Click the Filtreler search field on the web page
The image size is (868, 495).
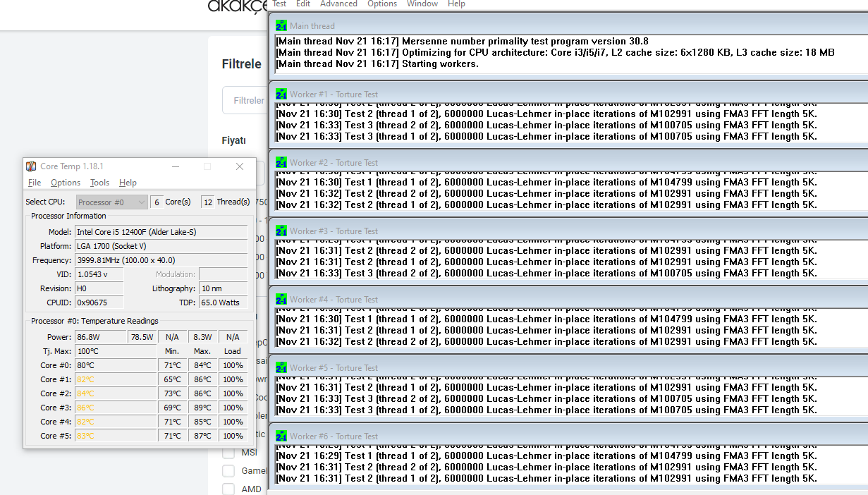(x=244, y=100)
